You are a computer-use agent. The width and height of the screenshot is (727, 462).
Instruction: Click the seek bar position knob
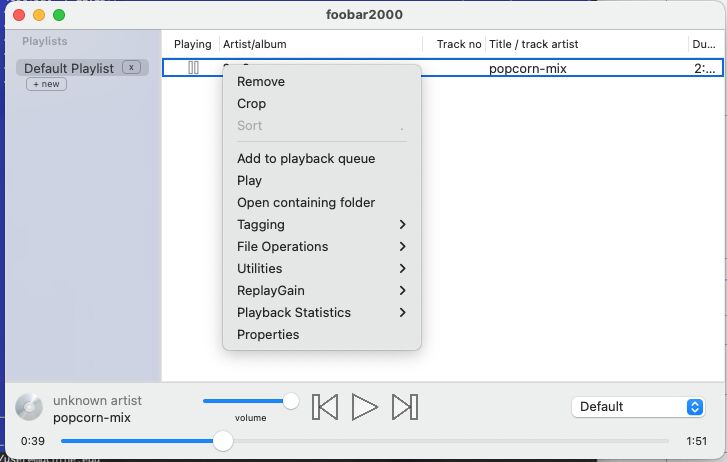click(223, 441)
